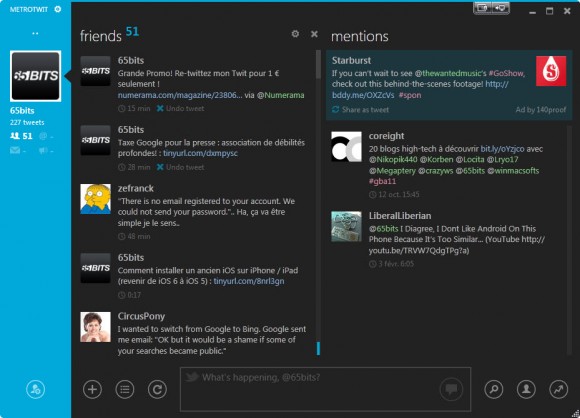Click CircusPony's avatar

point(95,327)
